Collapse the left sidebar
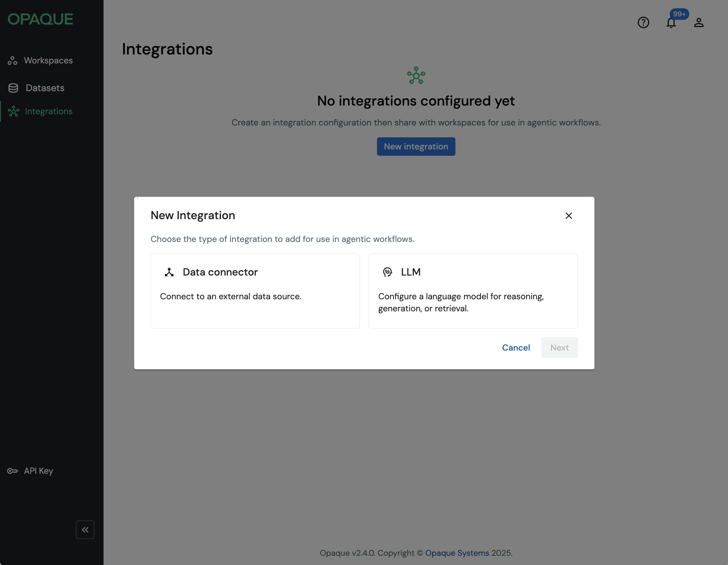The image size is (728, 565). [x=85, y=530]
